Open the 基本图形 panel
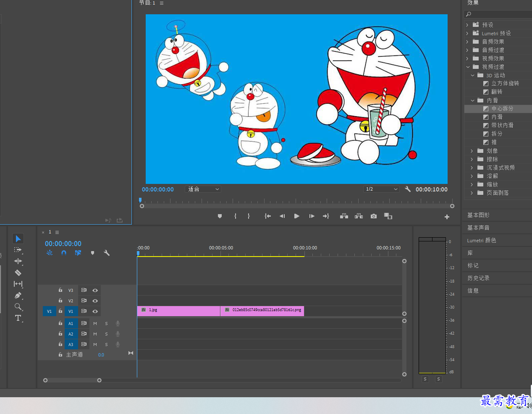The width and height of the screenshot is (532, 414). pos(478,215)
